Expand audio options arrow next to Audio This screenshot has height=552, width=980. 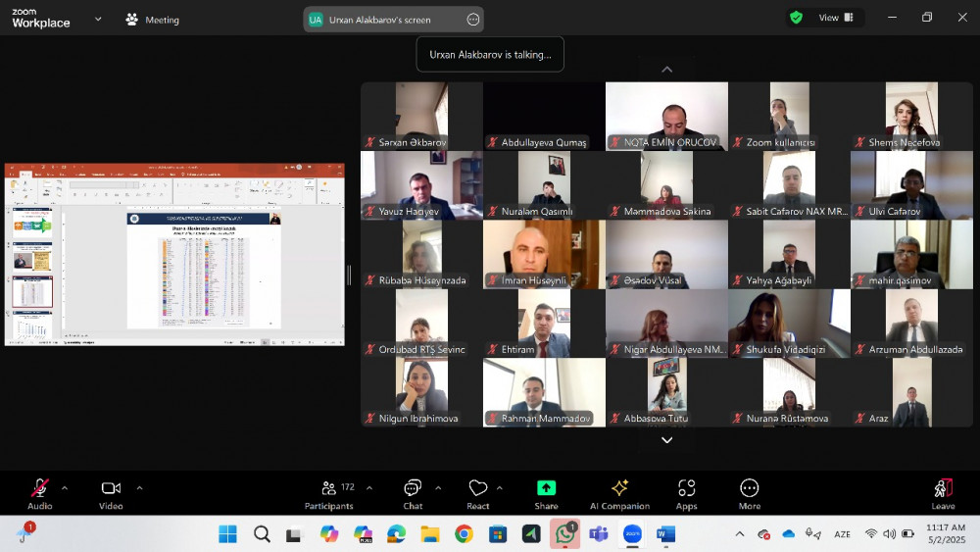[x=65, y=487]
